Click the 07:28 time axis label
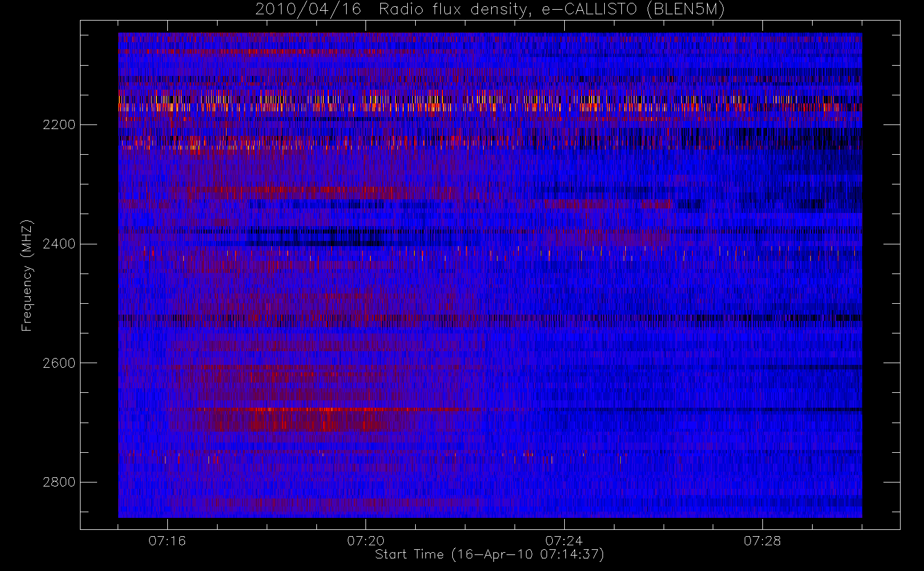Image resolution: width=924 pixels, height=571 pixels. pos(762,541)
